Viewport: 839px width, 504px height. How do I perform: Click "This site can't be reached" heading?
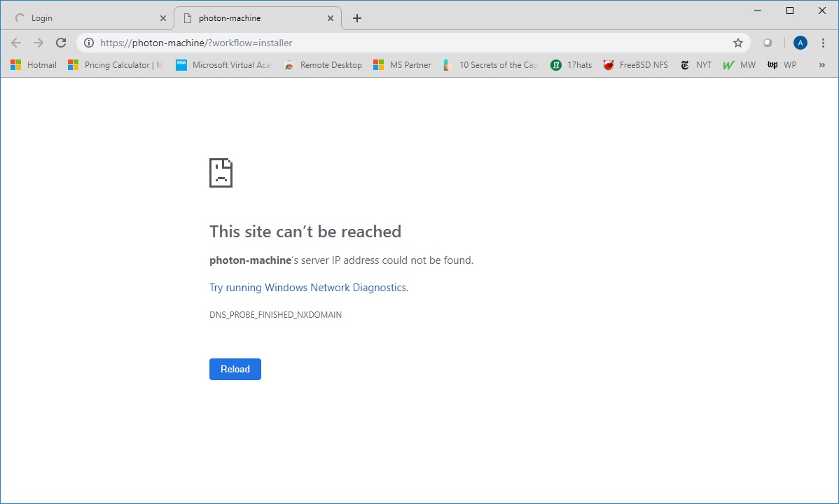click(x=305, y=231)
